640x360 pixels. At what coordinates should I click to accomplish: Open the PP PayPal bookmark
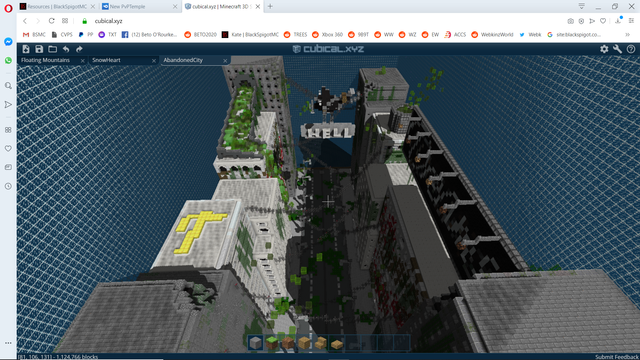[x=86, y=35]
